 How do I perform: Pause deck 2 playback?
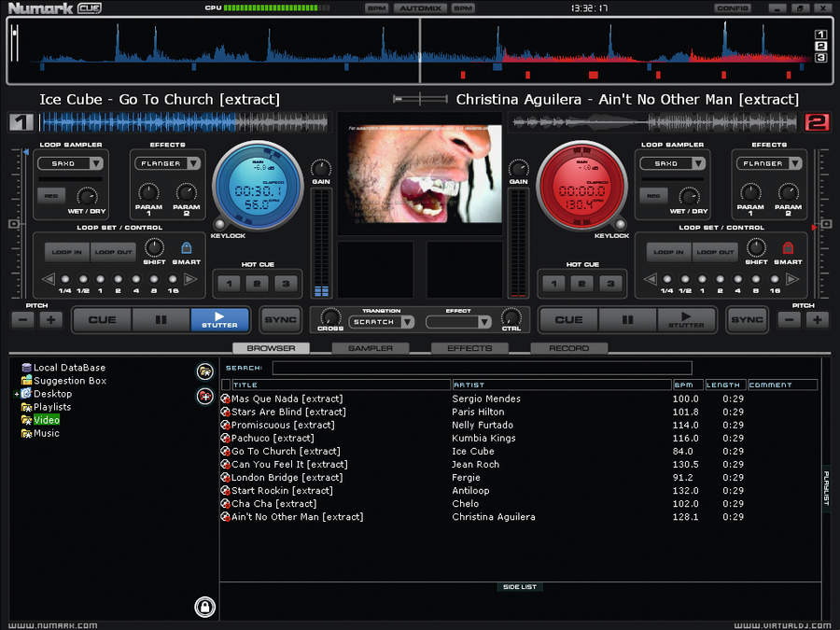pos(627,320)
